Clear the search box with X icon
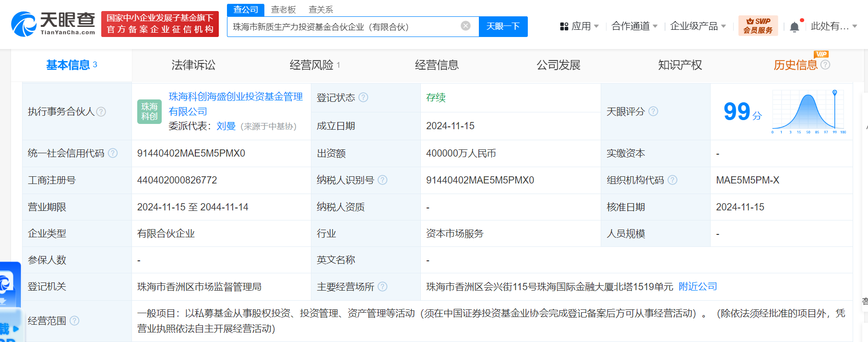The height and width of the screenshot is (342, 868). (x=465, y=26)
